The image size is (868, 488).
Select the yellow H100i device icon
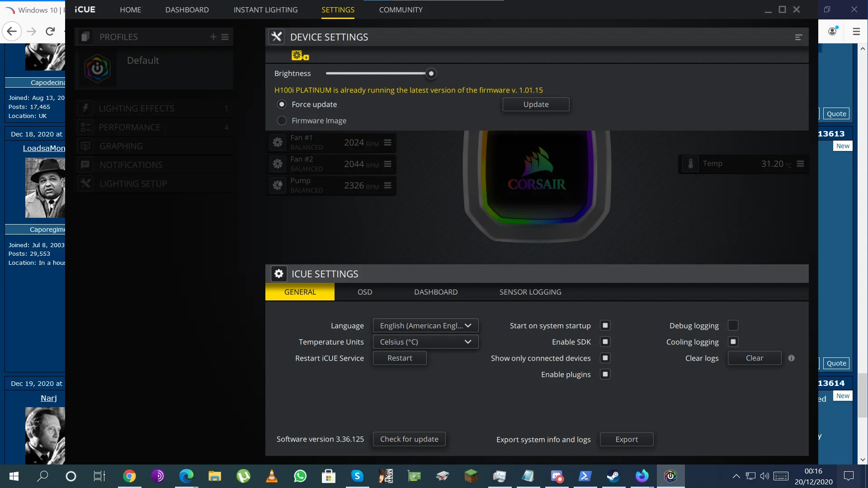(300, 56)
